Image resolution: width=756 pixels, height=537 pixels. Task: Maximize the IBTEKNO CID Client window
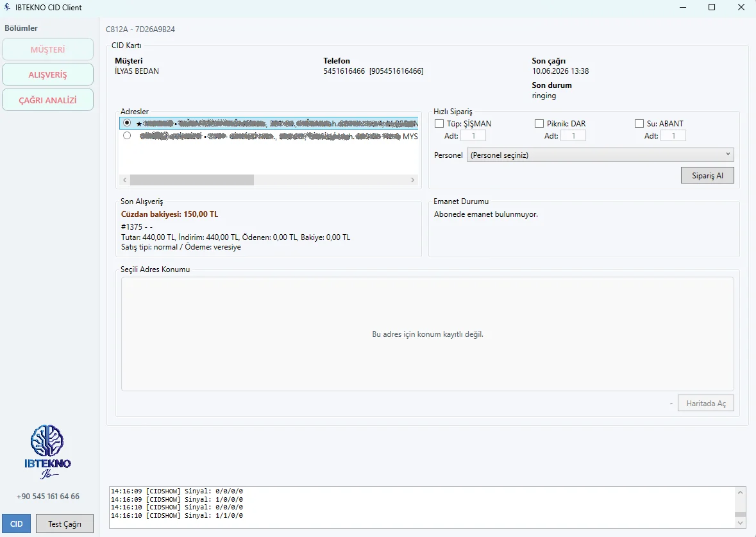point(712,7)
